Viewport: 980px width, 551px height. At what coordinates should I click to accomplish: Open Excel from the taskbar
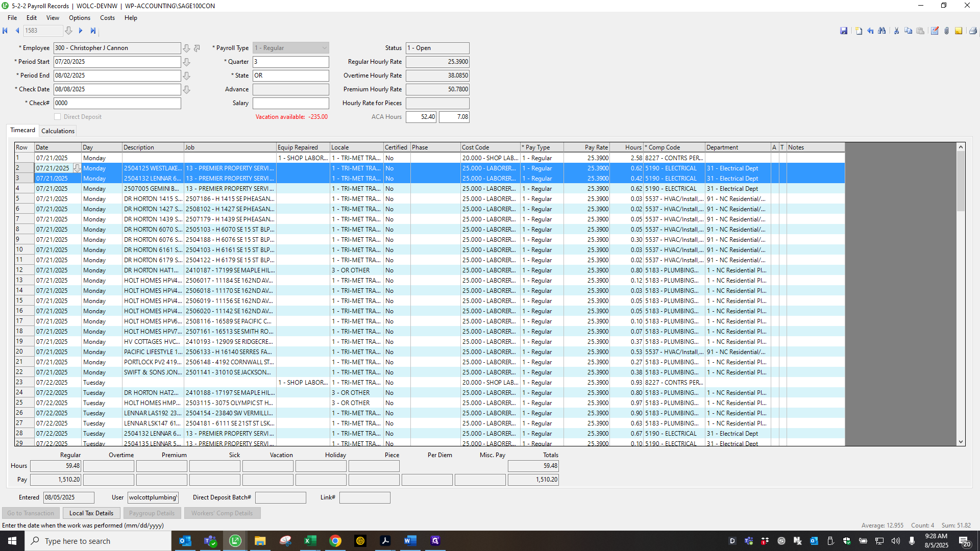(x=310, y=541)
